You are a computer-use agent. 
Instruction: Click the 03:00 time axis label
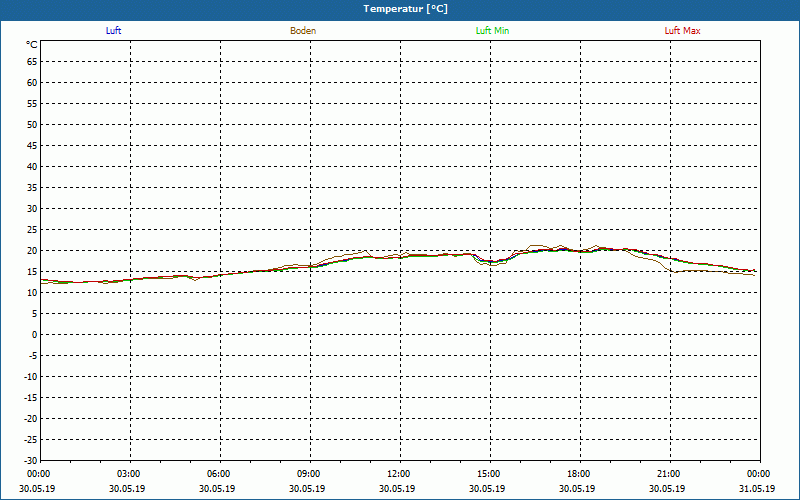[x=129, y=474]
